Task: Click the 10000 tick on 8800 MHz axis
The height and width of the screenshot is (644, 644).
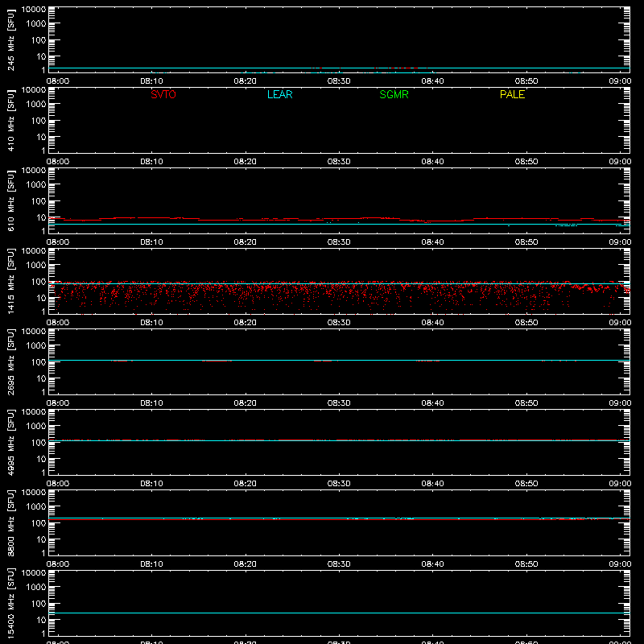Action: pyautogui.click(x=34, y=493)
